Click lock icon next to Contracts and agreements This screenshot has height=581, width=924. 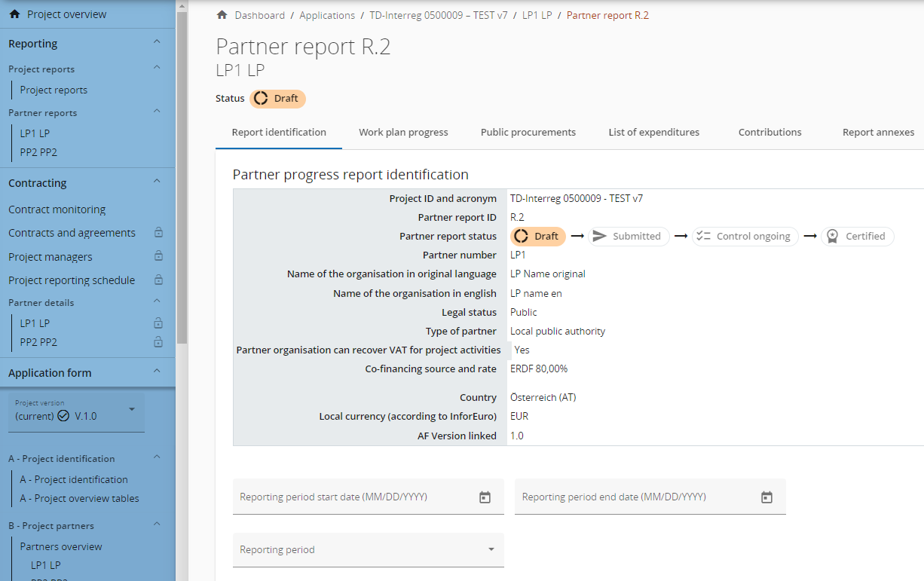point(158,233)
